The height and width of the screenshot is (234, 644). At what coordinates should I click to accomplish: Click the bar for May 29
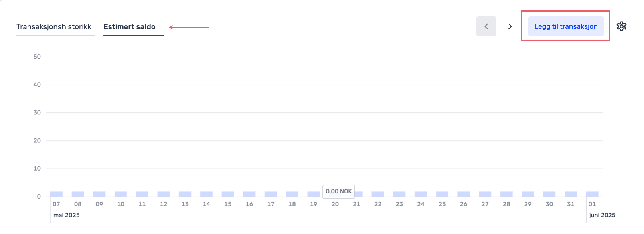click(x=528, y=194)
